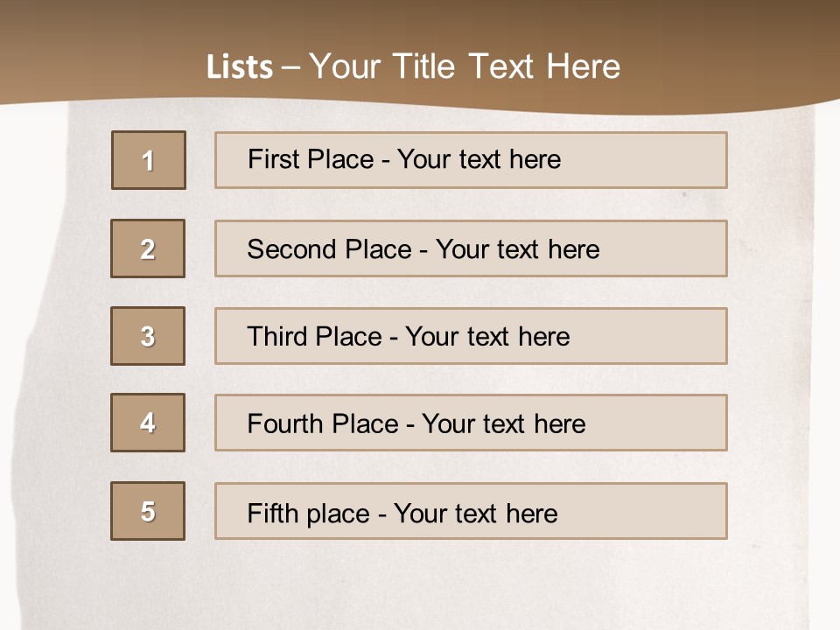
Task: Click the word "Fourth" in list
Action: point(285,424)
